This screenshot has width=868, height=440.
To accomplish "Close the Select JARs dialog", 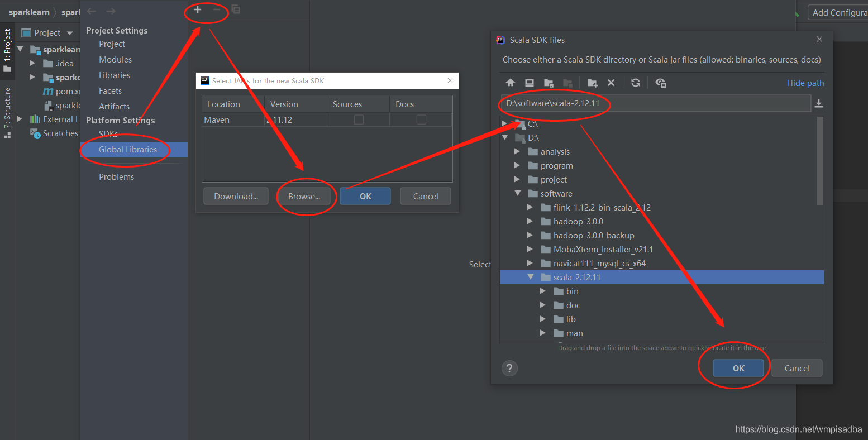I will (x=450, y=80).
